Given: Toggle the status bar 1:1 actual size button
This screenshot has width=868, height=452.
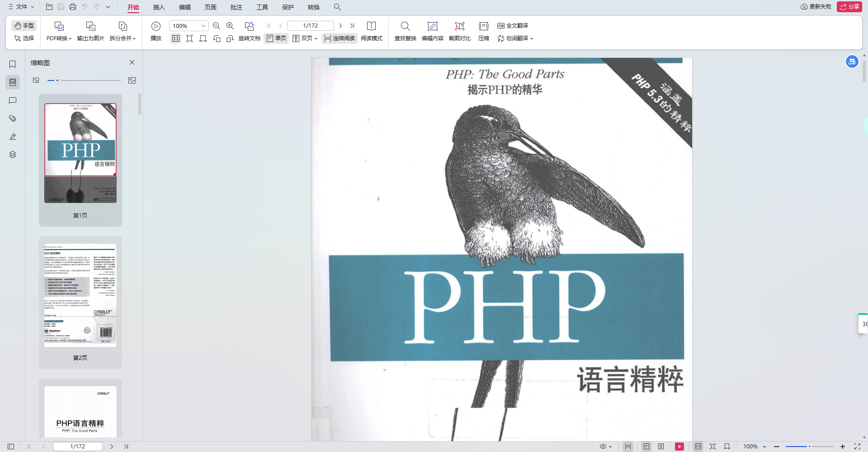Looking at the screenshot, I should (698, 447).
